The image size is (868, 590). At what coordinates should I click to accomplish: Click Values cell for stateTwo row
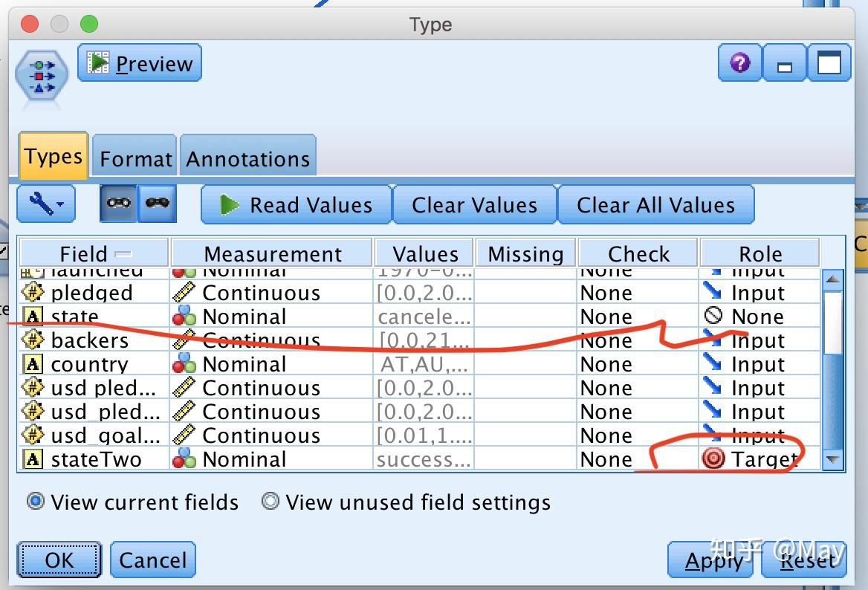click(x=424, y=458)
